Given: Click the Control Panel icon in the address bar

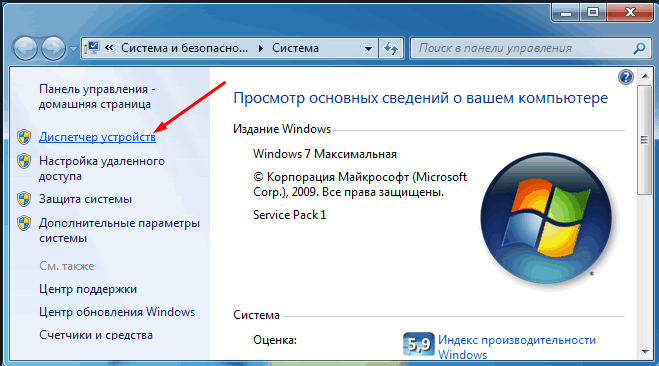Looking at the screenshot, I should [92, 48].
